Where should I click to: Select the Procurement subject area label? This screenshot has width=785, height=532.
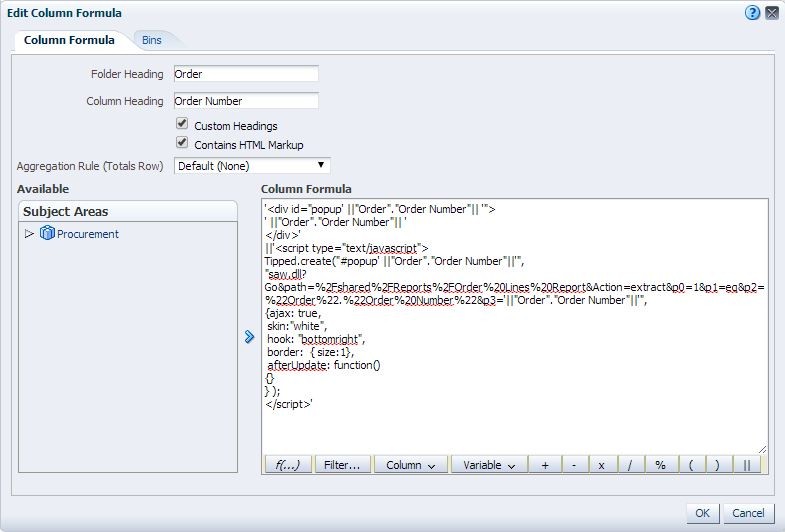(x=88, y=234)
